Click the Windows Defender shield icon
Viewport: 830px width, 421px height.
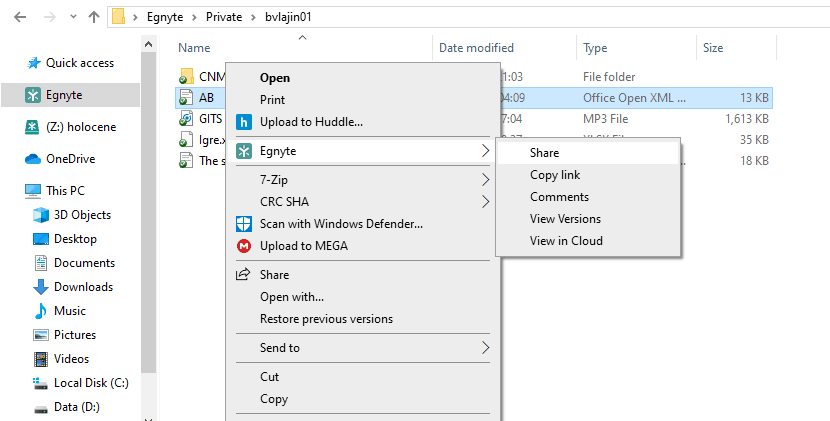pos(243,224)
